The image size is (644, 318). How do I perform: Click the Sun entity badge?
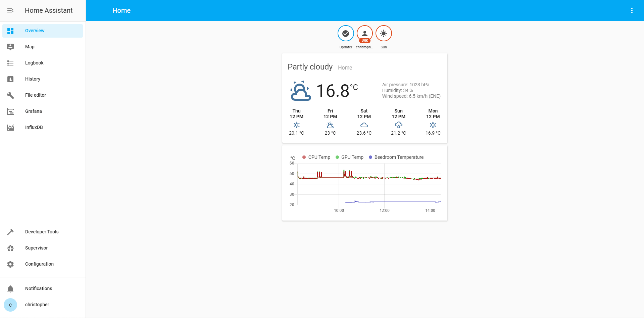[384, 33]
